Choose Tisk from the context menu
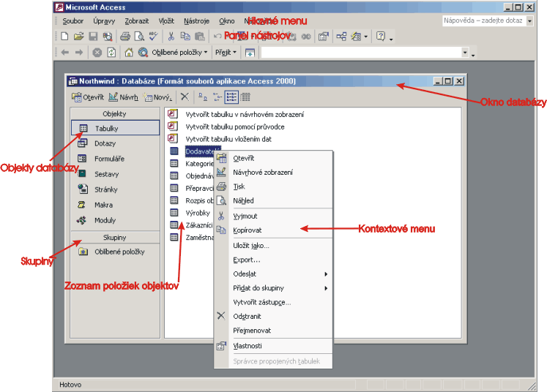 click(x=273, y=186)
